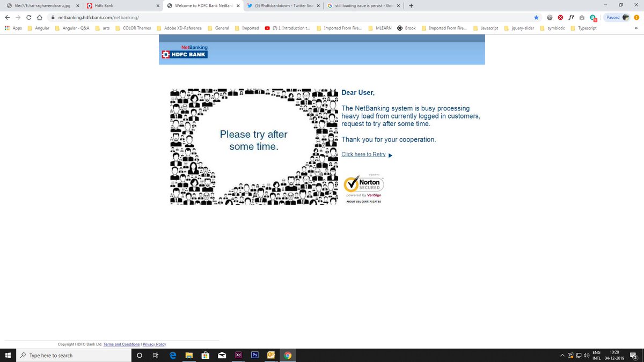The height and width of the screenshot is (362, 644).
Task: Open the Apps launcher grid below back button
Action: (6, 28)
